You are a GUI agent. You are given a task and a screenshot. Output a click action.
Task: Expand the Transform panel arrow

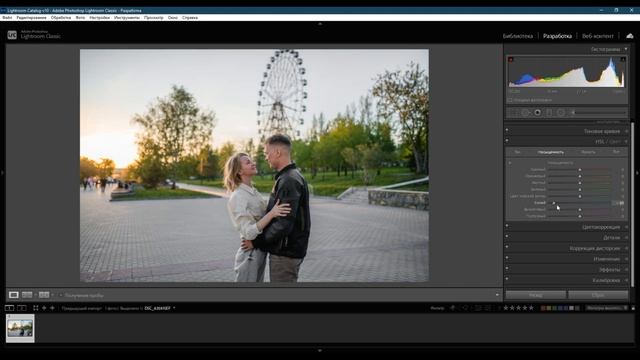626,259
